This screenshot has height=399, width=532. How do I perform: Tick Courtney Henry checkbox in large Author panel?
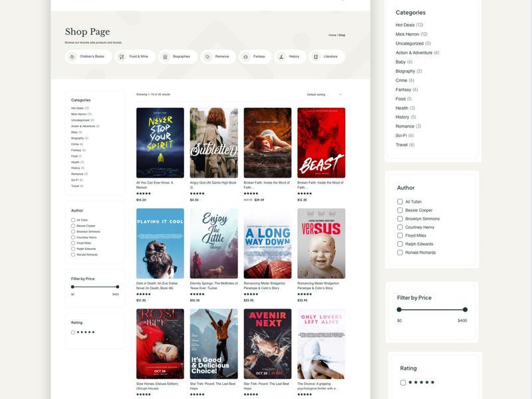point(400,227)
